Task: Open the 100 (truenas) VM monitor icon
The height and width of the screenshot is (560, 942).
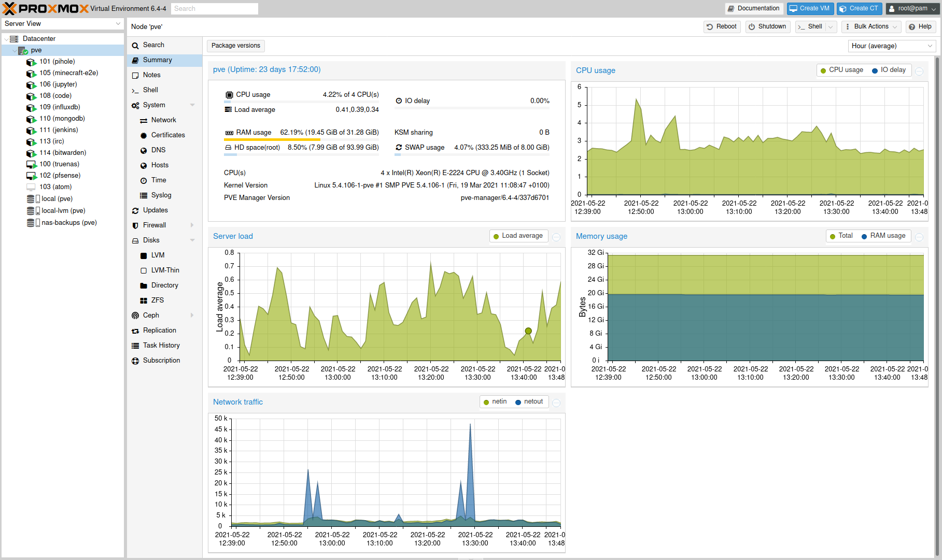Action: coord(31,165)
